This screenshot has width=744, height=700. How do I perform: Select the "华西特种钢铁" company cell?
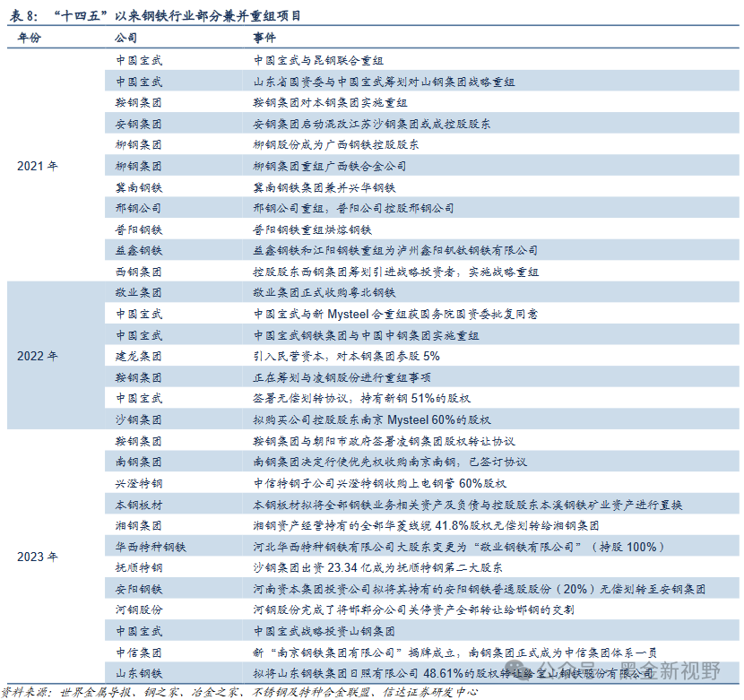[151, 548]
